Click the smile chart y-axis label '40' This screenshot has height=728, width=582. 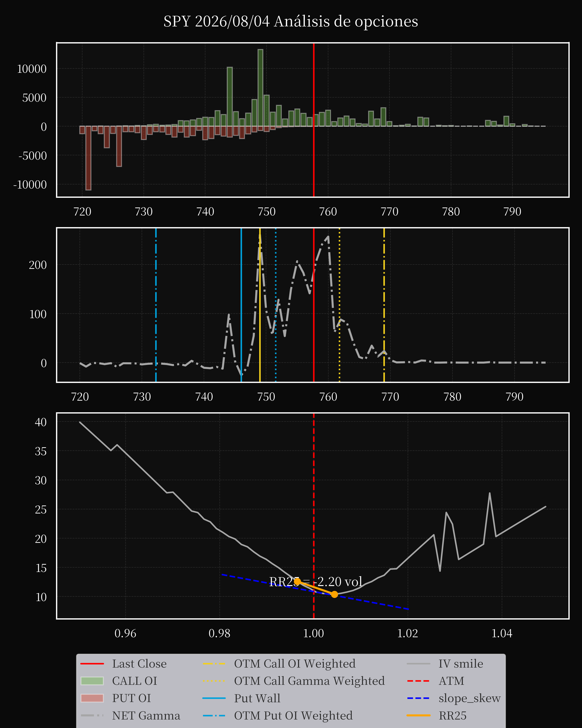pos(41,422)
